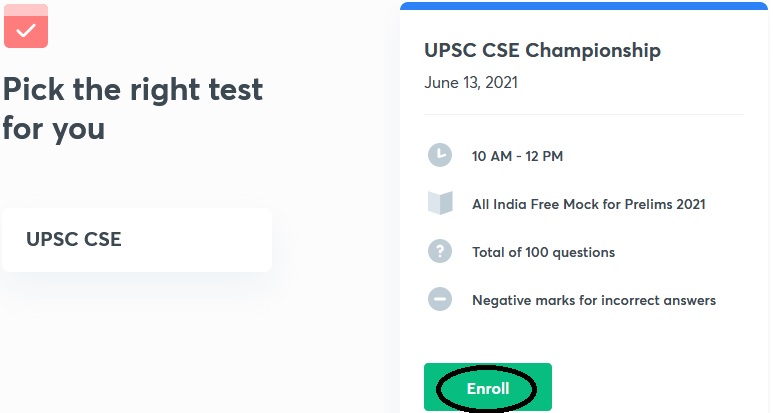Click the white checkmark inside the calendar icon
The width and height of the screenshot is (773, 413).
click(26, 31)
